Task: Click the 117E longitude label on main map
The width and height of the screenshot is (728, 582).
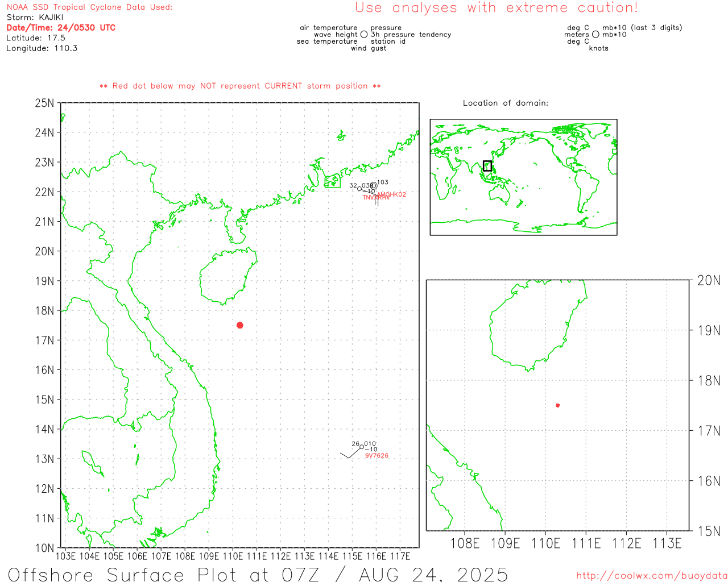Action: click(400, 556)
